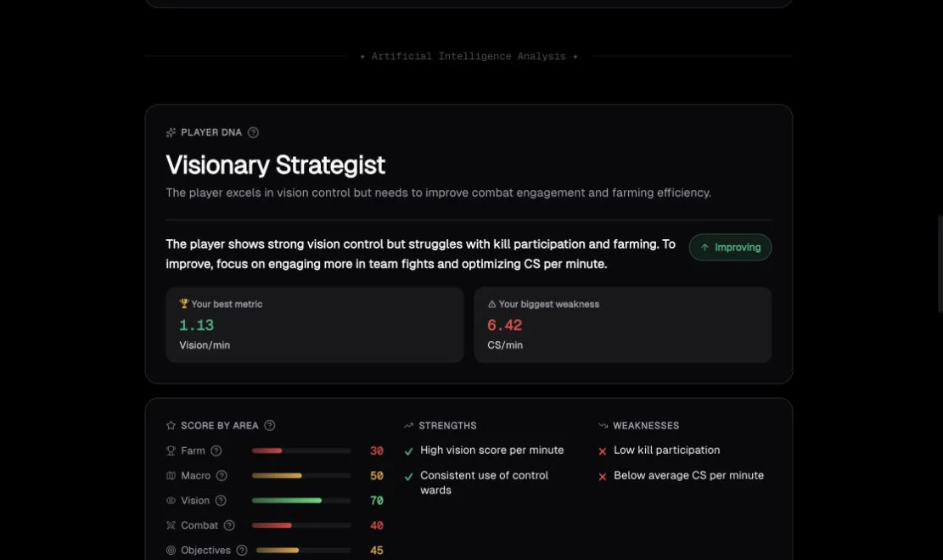Click the star icon beside Score by Area

(x=171, y=425)
